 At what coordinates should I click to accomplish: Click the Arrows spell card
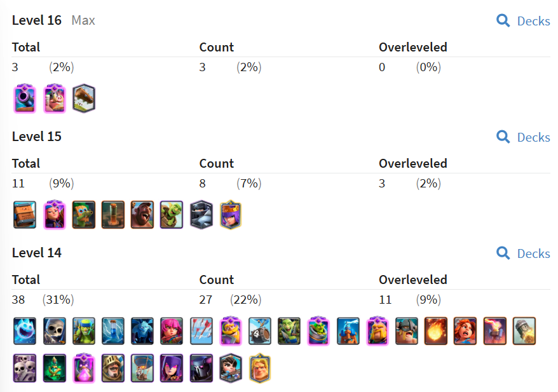[201, 331]
